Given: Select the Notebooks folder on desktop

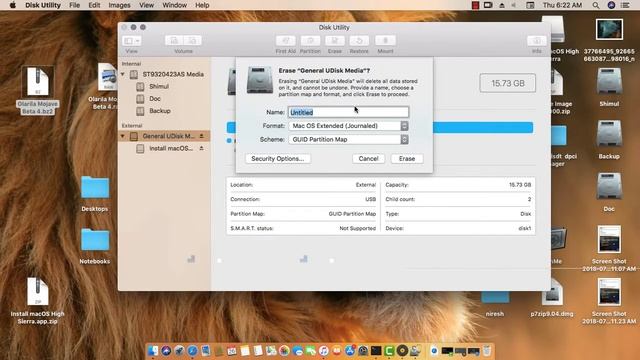Looking at the screenshot, I should pyautogui.click(x=95, y=247).
